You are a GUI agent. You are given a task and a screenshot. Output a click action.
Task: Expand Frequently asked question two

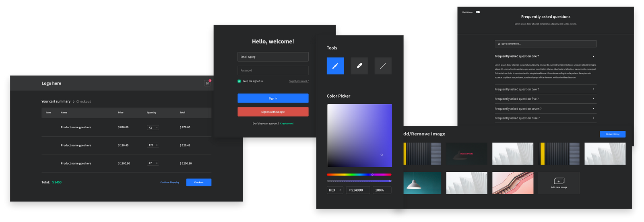(x=593, y=89)
